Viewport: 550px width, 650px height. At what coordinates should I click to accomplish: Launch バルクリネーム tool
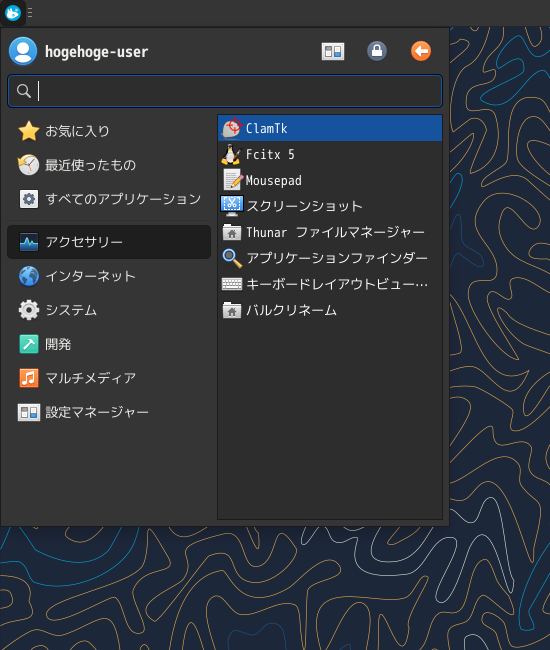pyautogui.click(x=330, y=310)
